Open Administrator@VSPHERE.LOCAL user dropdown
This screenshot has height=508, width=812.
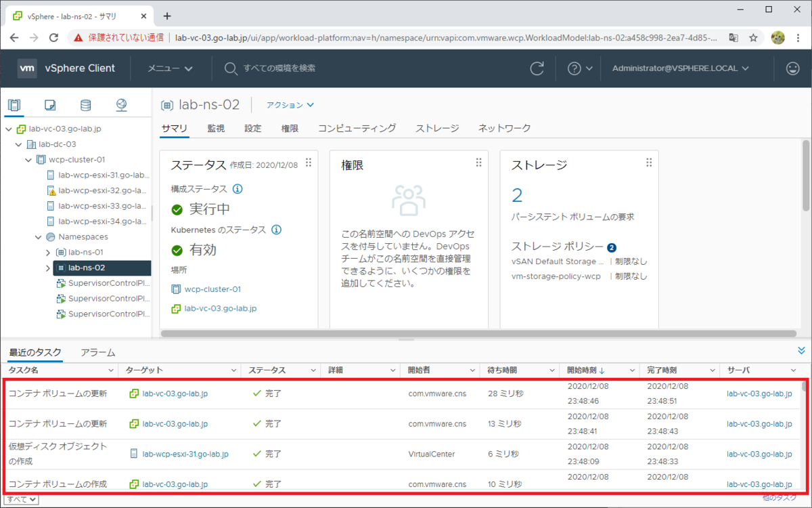tap(681, 68)
